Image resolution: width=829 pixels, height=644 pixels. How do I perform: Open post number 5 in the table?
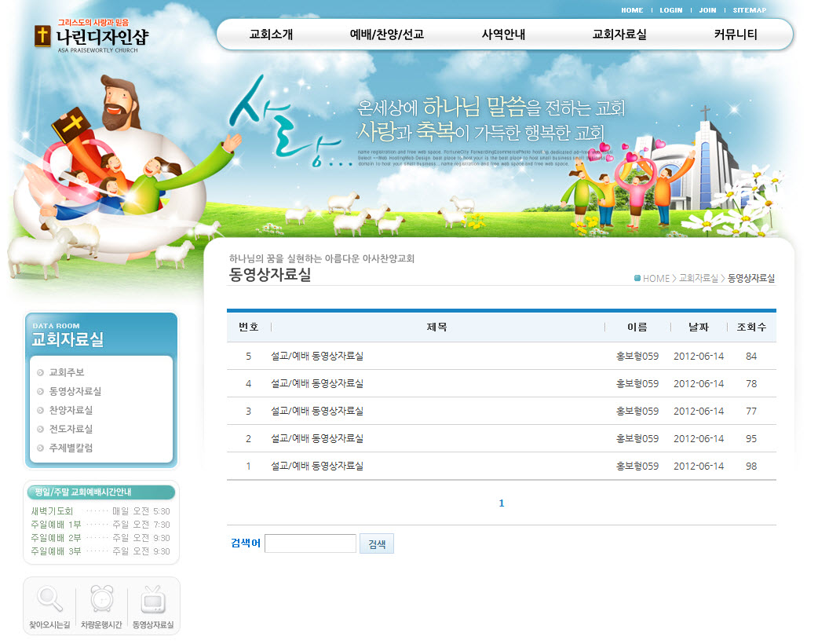point(317,356)
